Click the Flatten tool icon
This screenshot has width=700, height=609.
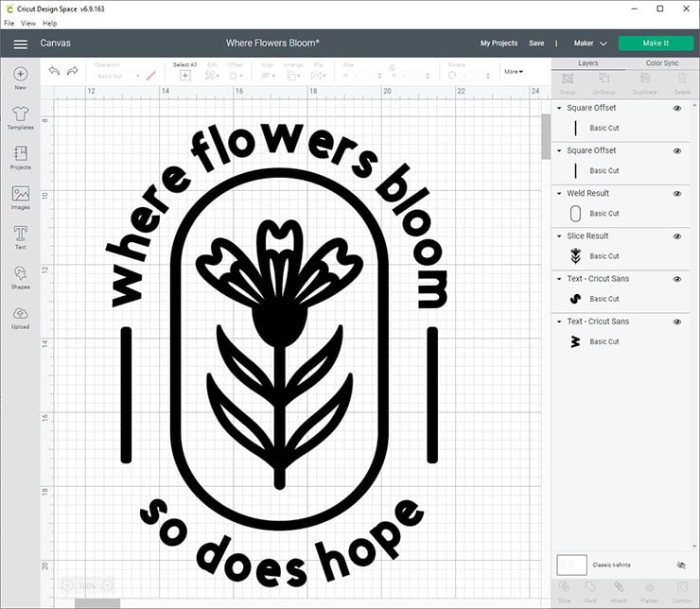click(650, 586)
